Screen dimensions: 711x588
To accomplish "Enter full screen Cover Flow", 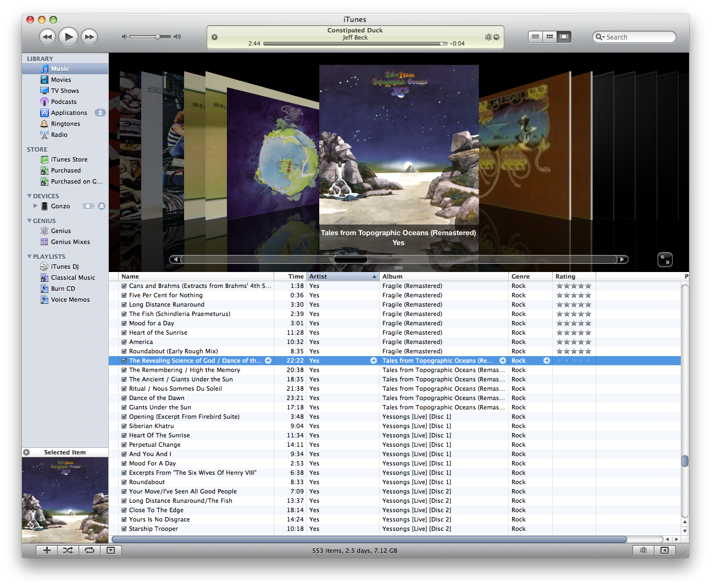I will tap(665, 259).
